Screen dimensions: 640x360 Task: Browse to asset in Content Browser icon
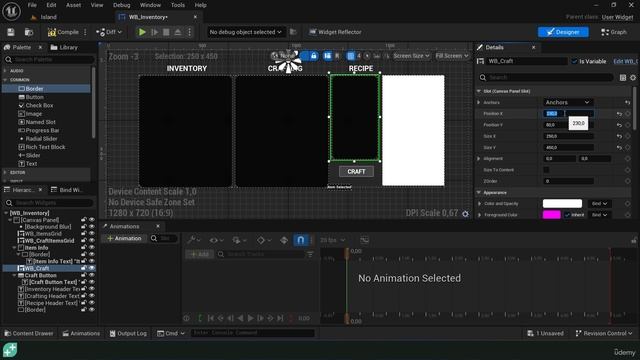tap(29, 32)
